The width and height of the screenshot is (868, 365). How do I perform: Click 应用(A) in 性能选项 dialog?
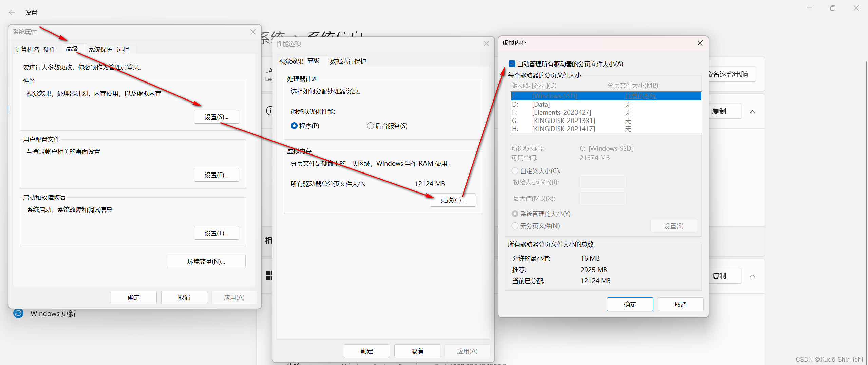[x=467, y=351]
